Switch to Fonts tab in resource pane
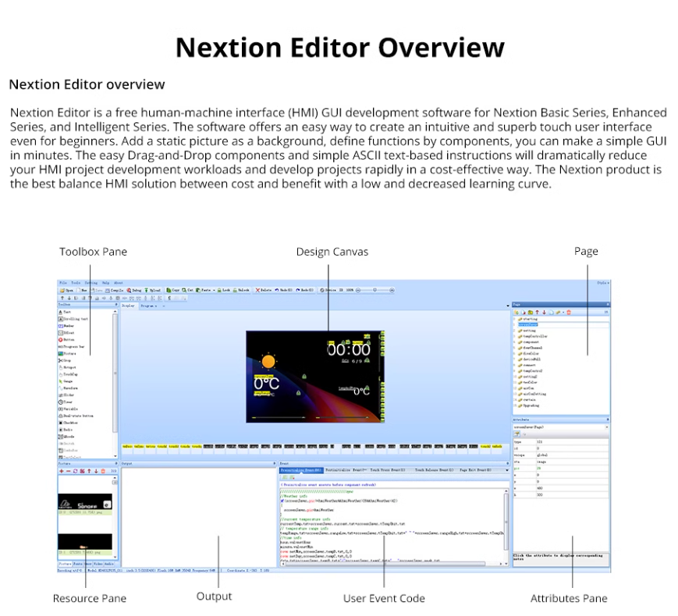 point(78,564)
